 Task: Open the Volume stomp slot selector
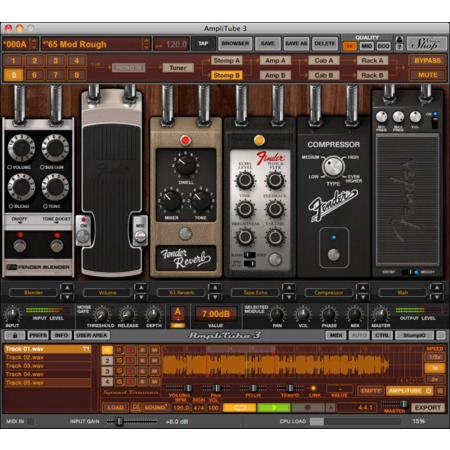click(x=107, y=293)
